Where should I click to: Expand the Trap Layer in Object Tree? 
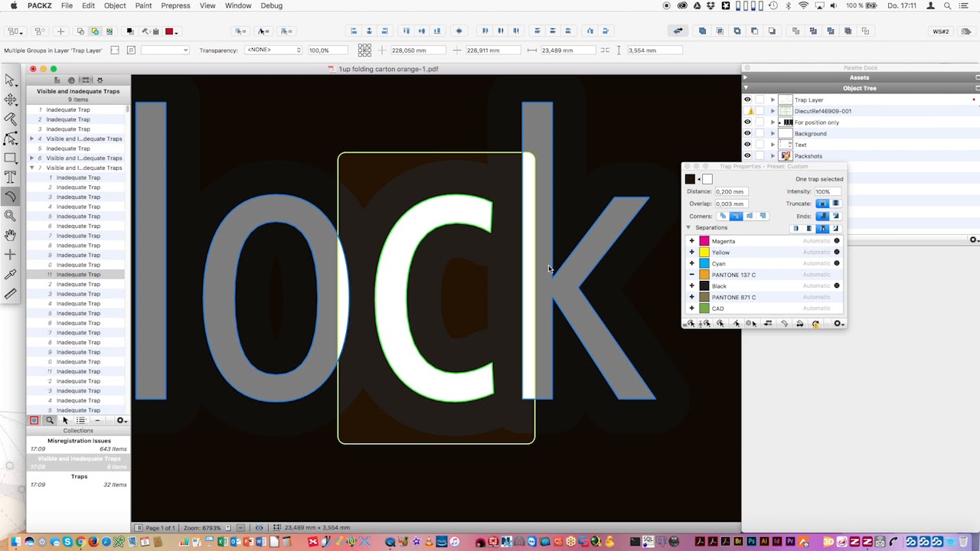click(772, 99)
